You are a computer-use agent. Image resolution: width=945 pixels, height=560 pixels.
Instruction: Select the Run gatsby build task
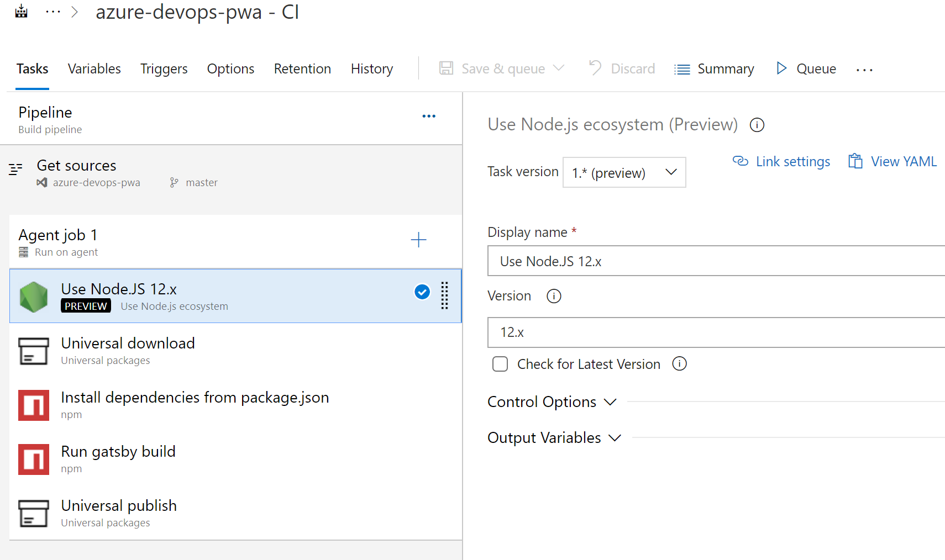pyautogui.click(x=235, y=459)
